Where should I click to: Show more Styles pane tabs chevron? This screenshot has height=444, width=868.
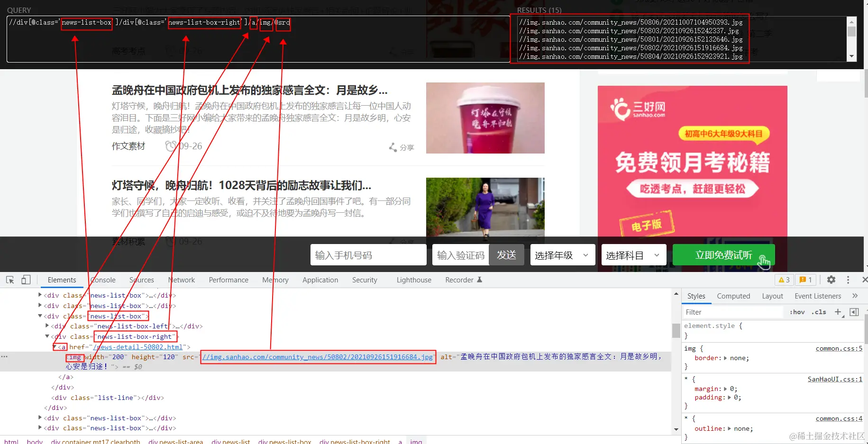pyautogui.click(x=855, y=296)
